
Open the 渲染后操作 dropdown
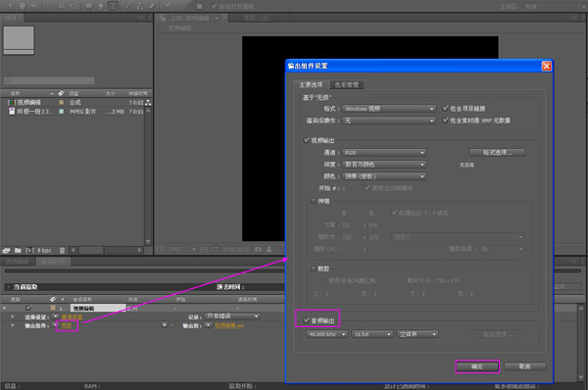click(389, 121)
